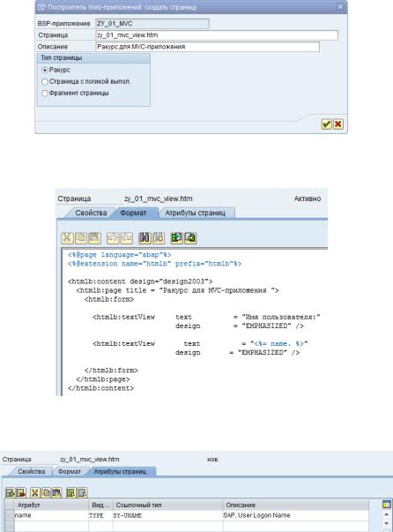Viewport: 393px width, 532px height.
Task: Undo icon in the Формат editor toolbar
Action: pyautogui.click(x=113, y=238)
